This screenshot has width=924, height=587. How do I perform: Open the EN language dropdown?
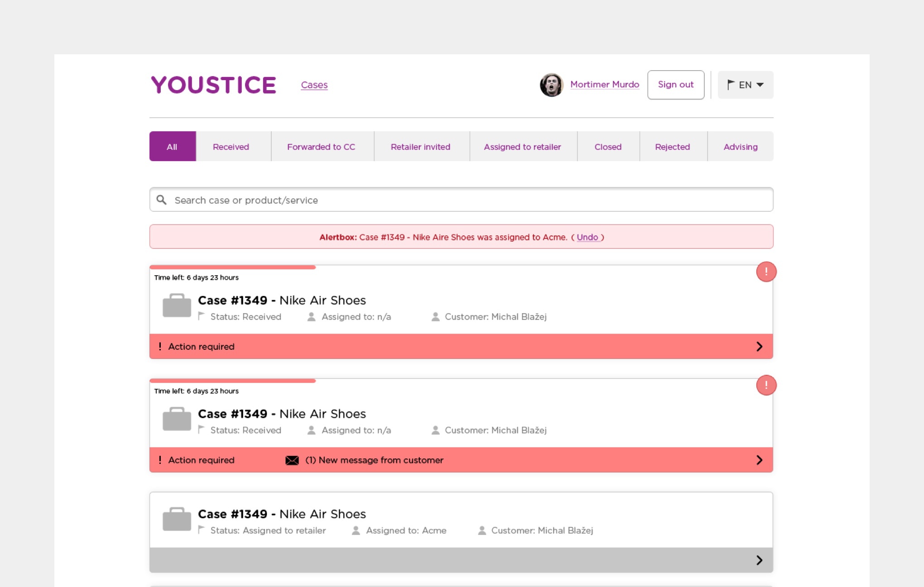coord(745,85)
